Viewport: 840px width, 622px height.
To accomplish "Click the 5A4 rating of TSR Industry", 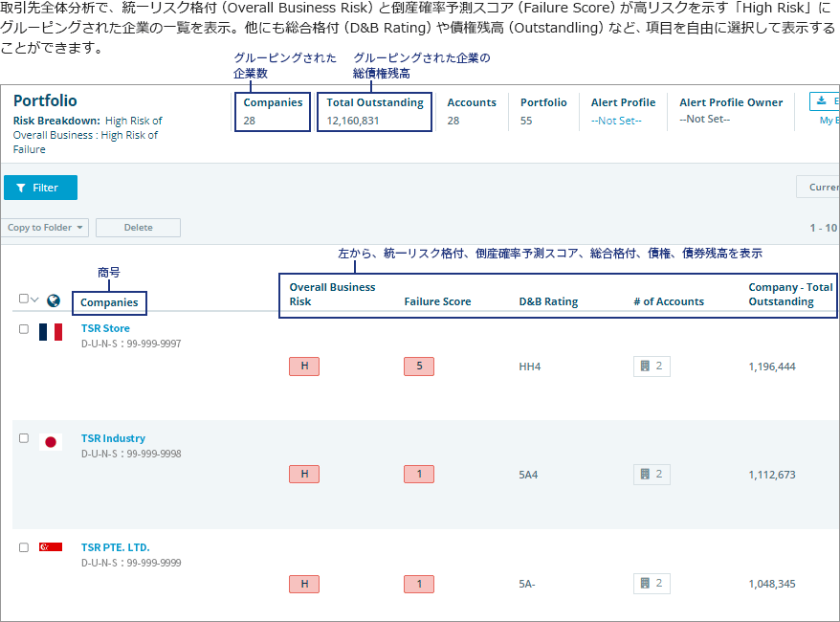I will (528, 475).
